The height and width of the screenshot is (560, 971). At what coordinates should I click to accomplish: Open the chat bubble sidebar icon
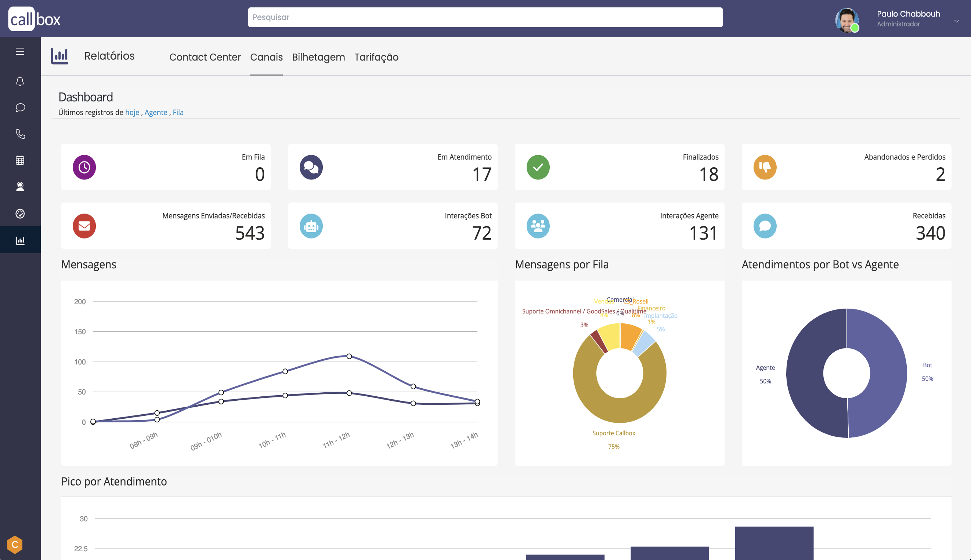pyautogui.click(x=20, y=107)
